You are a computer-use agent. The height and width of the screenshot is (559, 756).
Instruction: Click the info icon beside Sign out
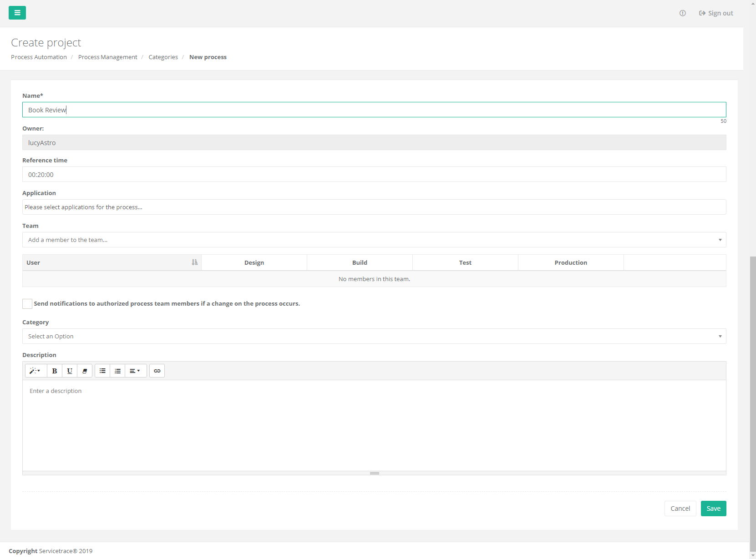(x=682, y=13)
